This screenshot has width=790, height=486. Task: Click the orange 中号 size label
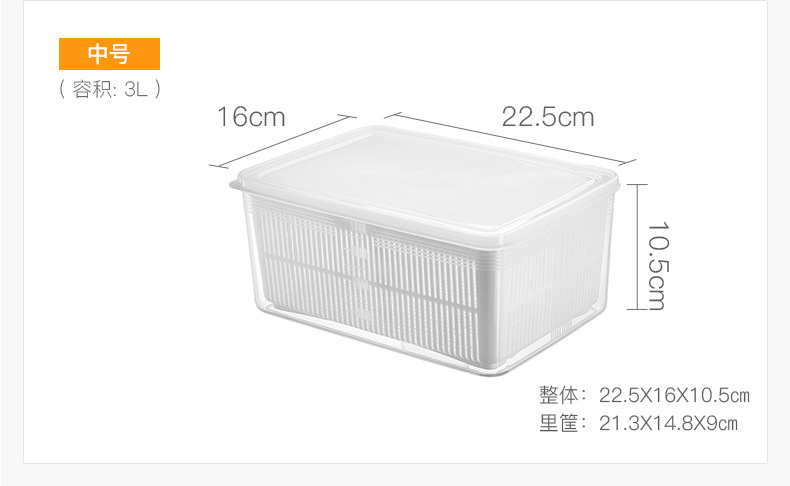click(109, 54)
